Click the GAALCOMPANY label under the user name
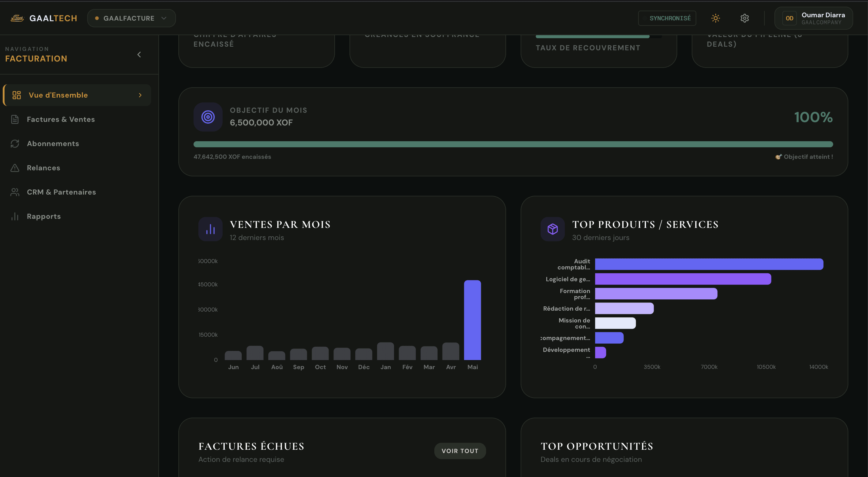The height and width of the screenshot is (477, 868). coord(821,23)
